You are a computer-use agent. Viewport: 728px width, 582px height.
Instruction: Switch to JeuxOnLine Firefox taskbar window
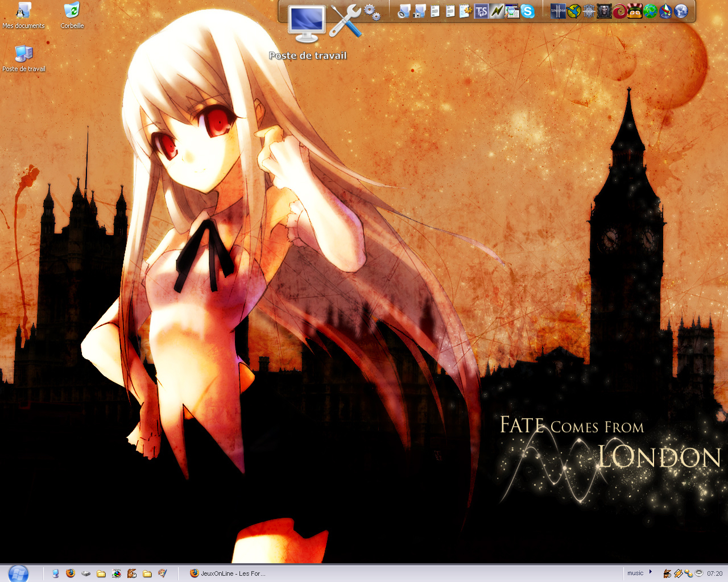pos(227,573)
